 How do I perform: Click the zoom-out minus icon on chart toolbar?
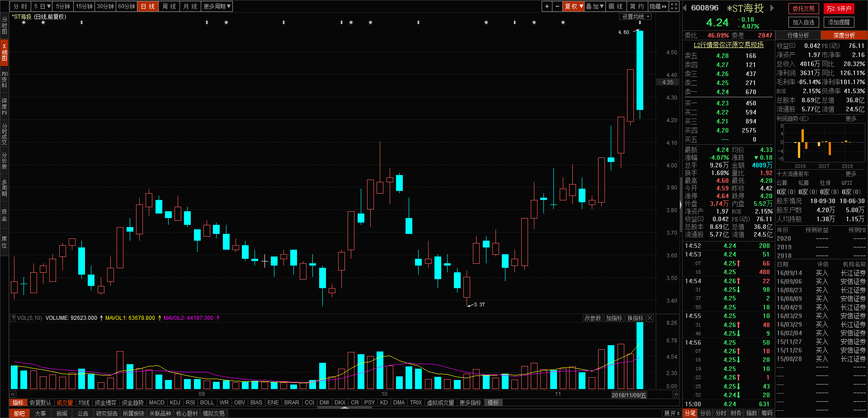[x=557, y=6]
